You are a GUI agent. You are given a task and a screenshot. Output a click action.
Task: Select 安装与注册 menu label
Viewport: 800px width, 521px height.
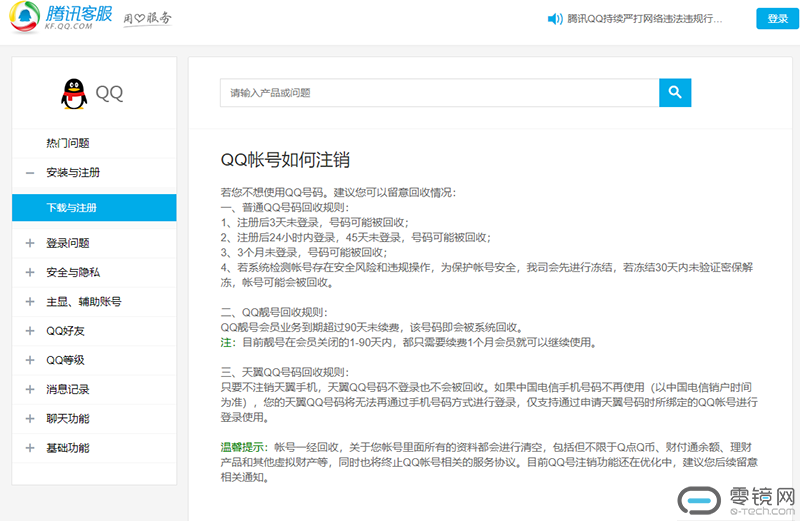73,172
